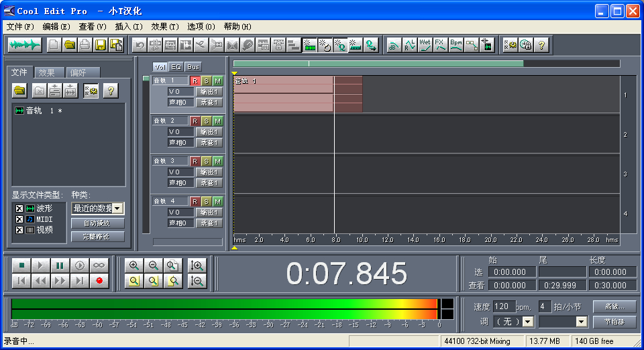Open the 效果(T) menu
This screenshot has height=350, width=644.
tap(165, 27)
